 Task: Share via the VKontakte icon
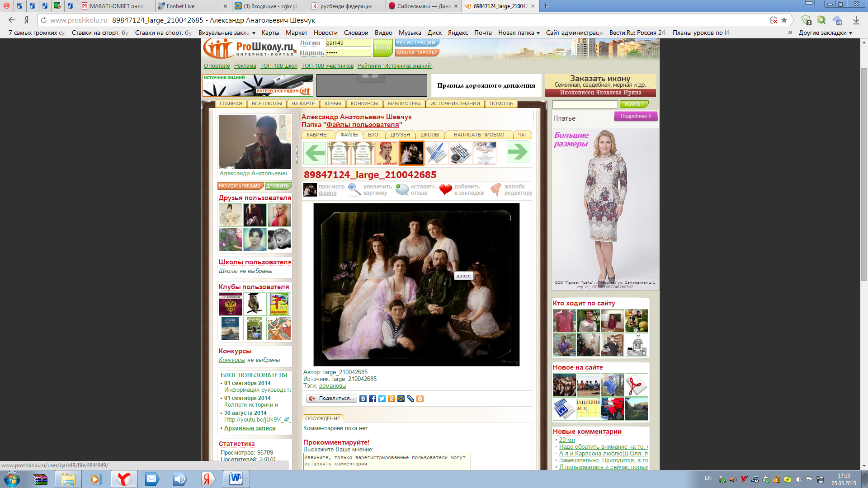pos(363,399)
